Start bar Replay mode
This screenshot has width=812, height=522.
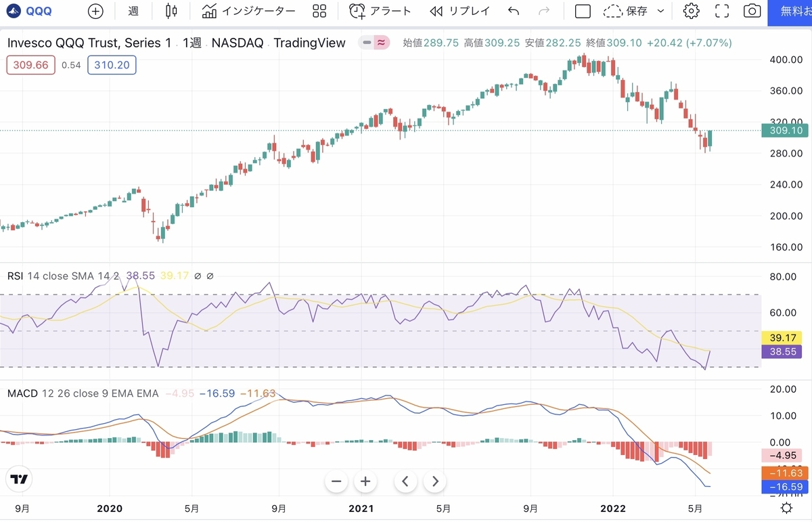[x=459, y=11]
